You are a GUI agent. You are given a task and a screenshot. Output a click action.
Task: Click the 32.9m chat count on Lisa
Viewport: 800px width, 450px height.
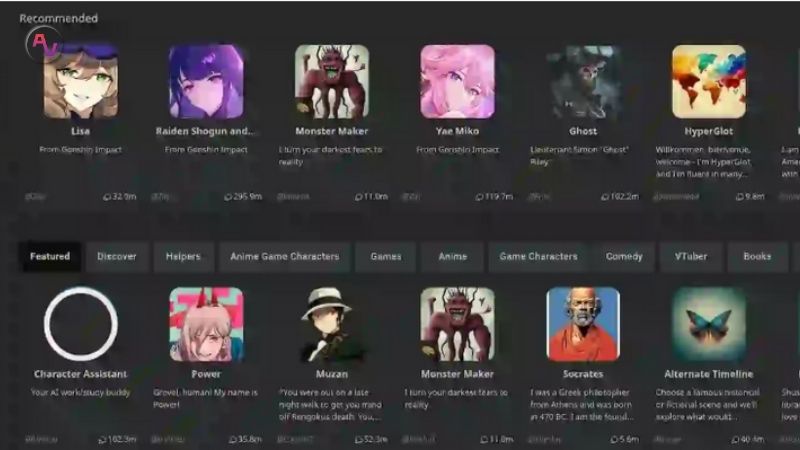tap(120, 196)
